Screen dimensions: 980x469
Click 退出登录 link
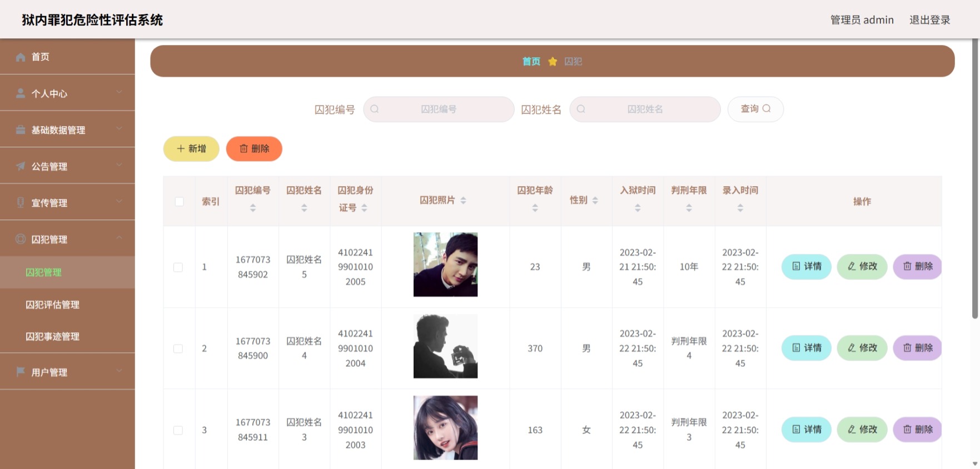(x=929, y=20)
